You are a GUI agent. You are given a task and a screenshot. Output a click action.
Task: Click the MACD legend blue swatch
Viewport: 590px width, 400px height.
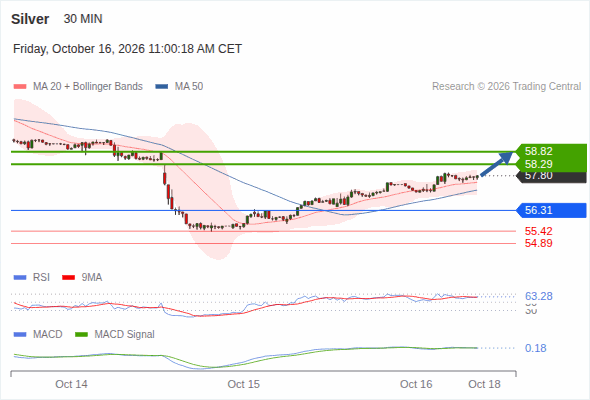tap(20, 335)
